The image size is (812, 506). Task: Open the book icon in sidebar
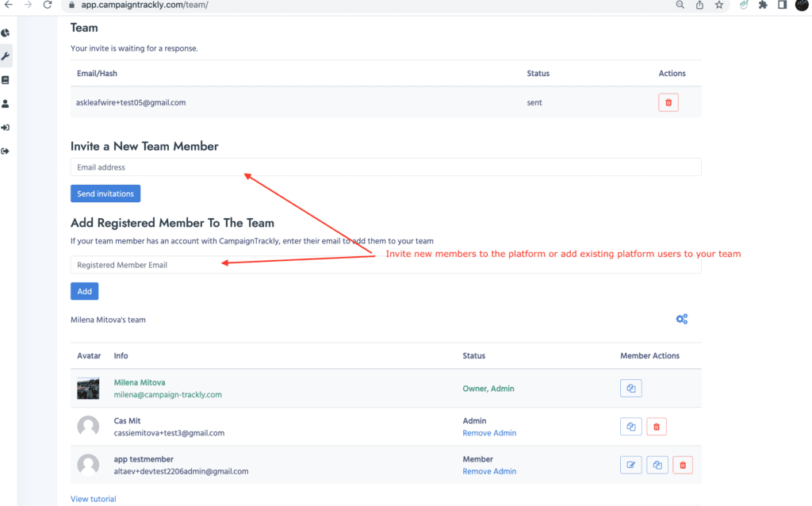(x=6, y=80)
